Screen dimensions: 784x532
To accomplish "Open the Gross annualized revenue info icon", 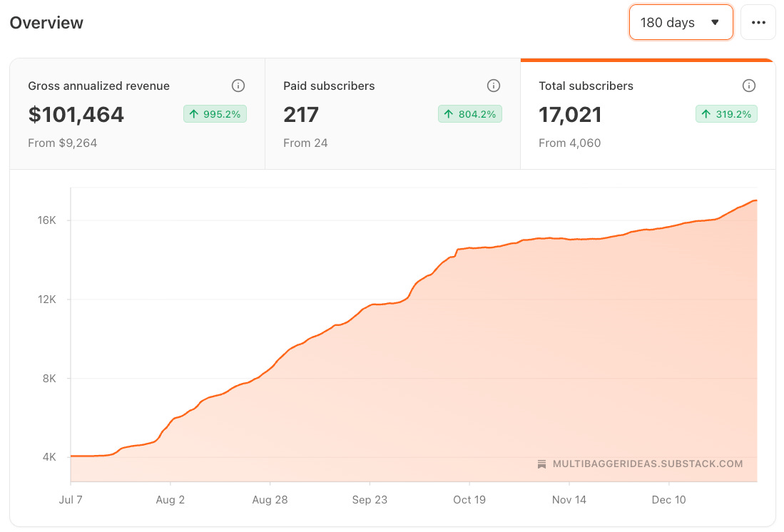I will click(x=238, y=86).
